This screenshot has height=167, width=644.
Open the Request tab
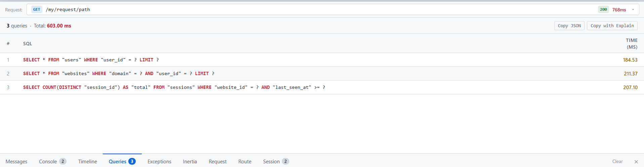(x=218, y=162)
